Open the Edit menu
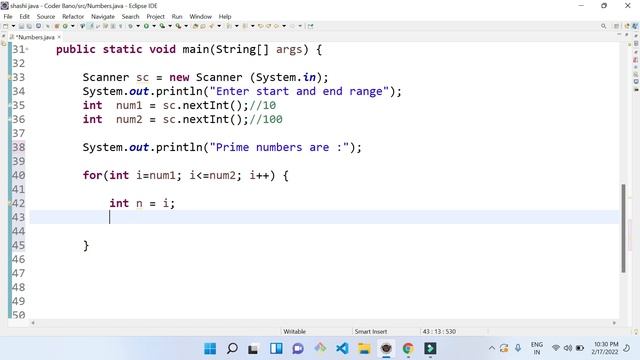640x360 pixels. click(x=24, y=16)
